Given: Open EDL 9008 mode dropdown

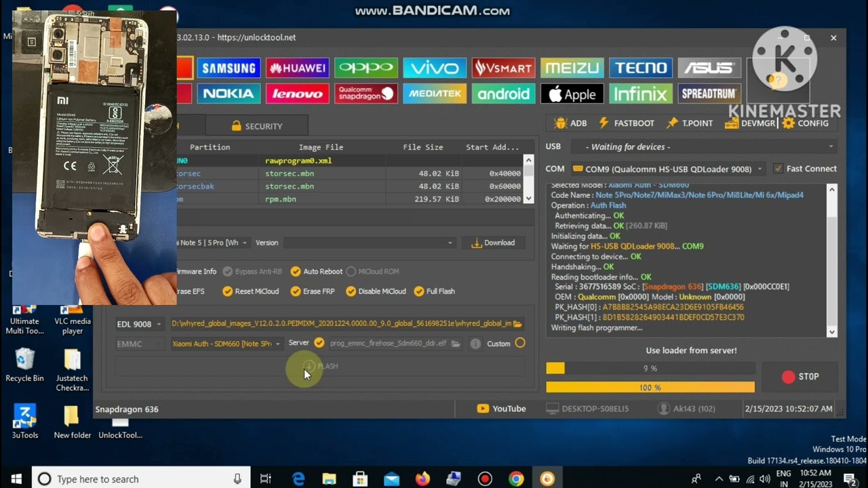Looking at the screenshot, I should point(140,324).
